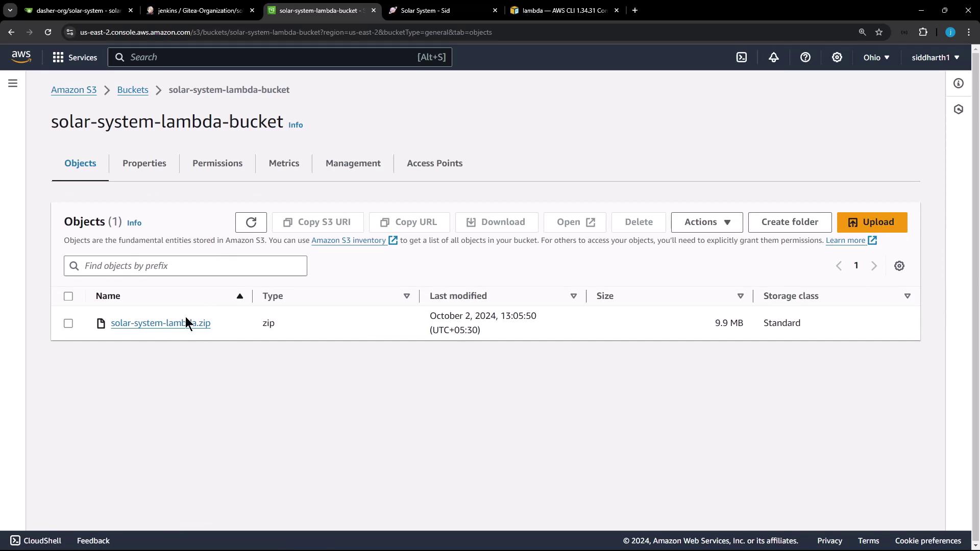Open the right-side info panel icon
Viewport: 980px width, 551px height.
[959, 83]
